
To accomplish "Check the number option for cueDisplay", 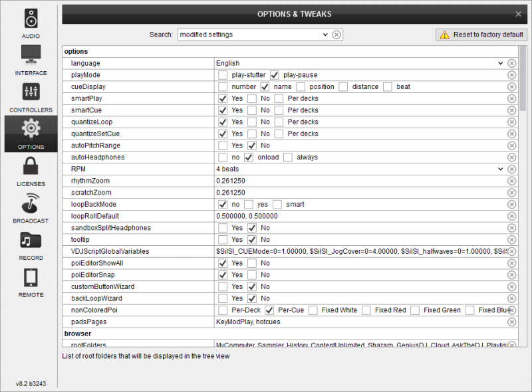I will pos(223,87).
